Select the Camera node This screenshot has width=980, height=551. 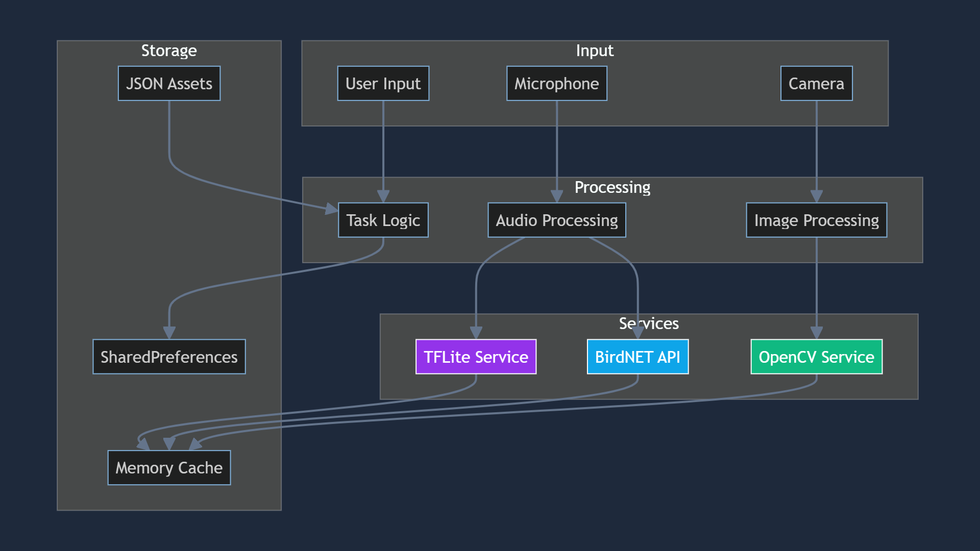click(x=816, y=84)
